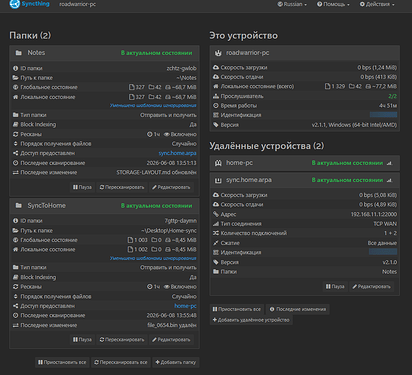This screenshot has width=412, height=375.
Task: Click the listeners Прослушиватель icon
Action: point(216,96)
